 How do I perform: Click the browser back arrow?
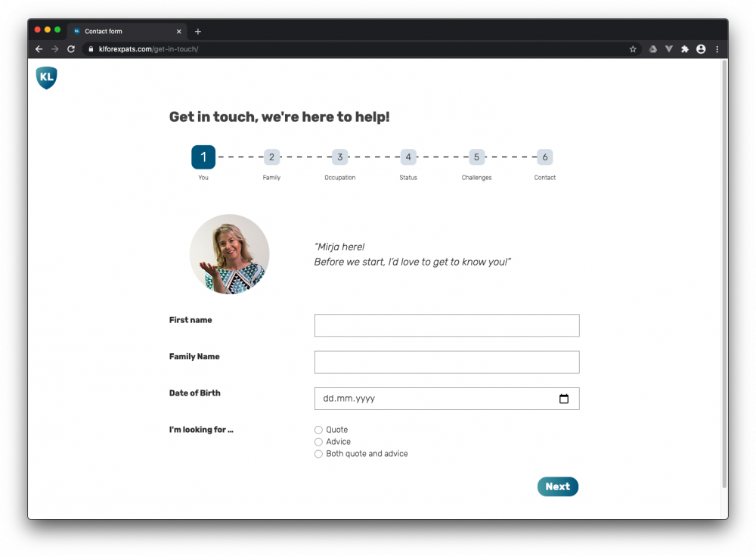[x=39, y=49]
